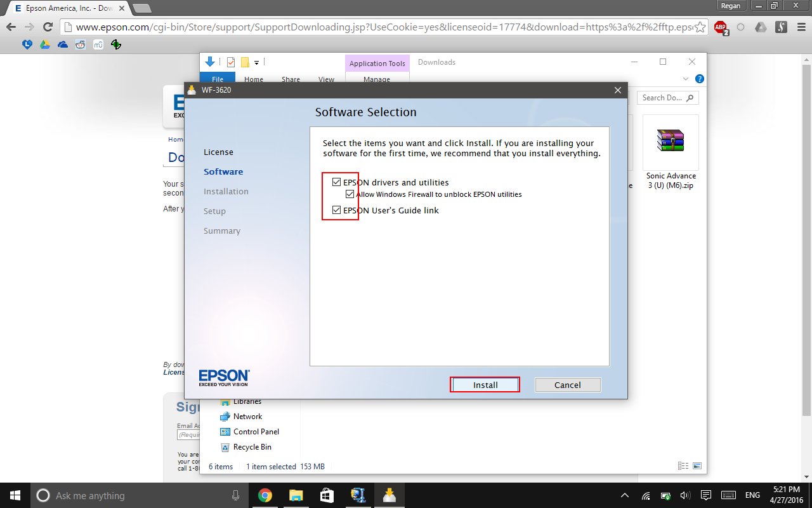The height and width of the screenshot is (508, 812).
Task: Click the Install button
Action: 485,385
